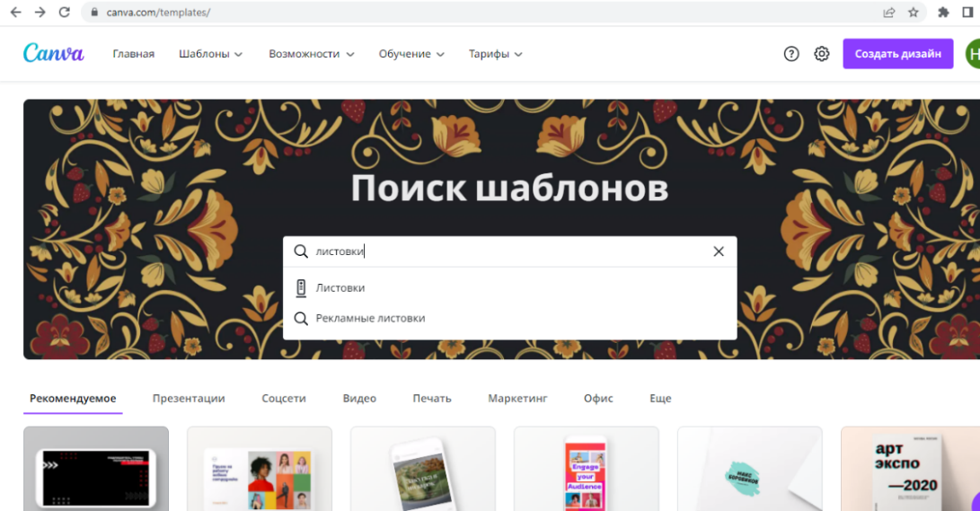
Task: Switch to the Видео tab
Action: point(359,399)
